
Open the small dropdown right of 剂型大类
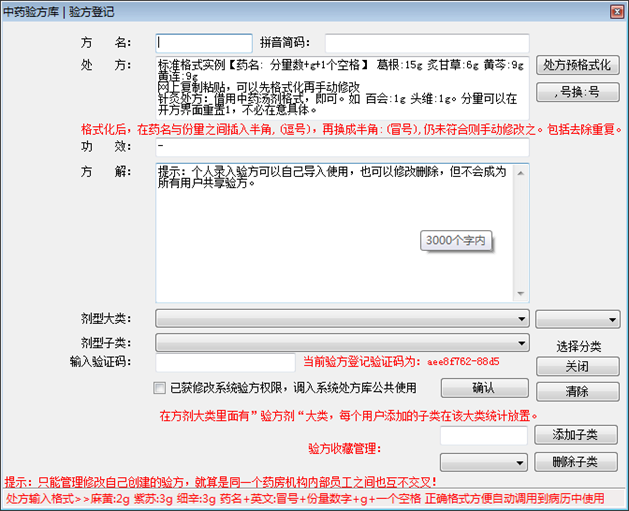(x=578, y=319)
